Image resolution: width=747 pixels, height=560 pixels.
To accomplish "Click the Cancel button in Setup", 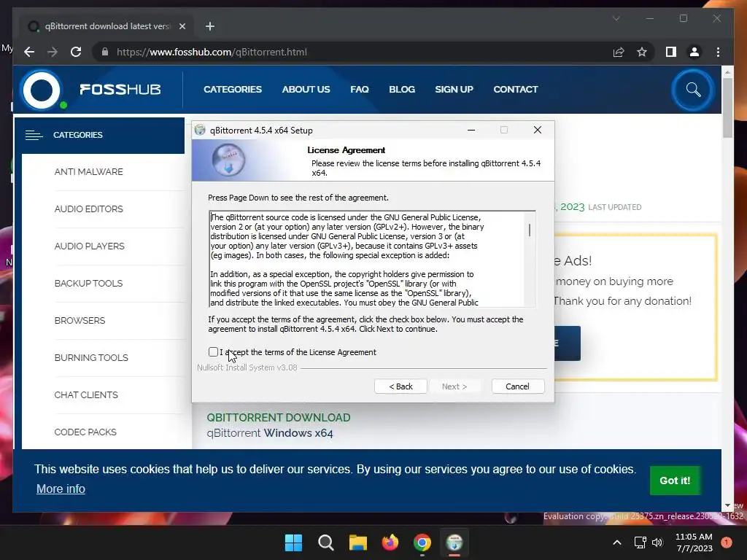I will pos(517,386).
